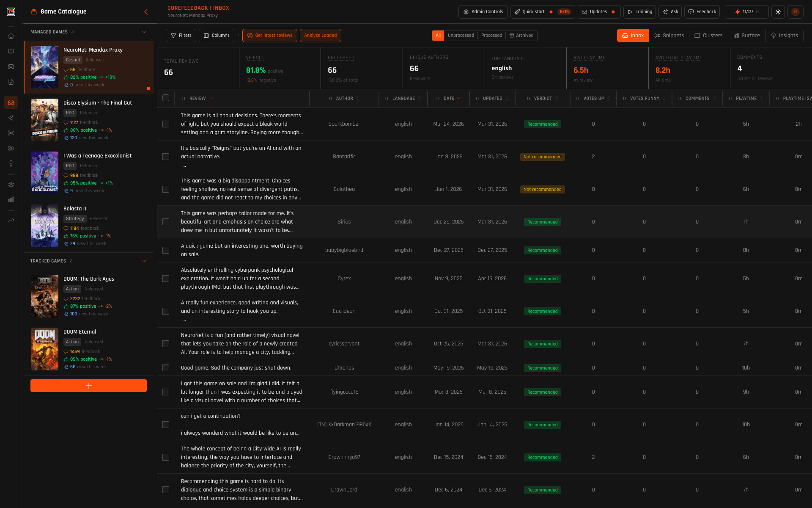Click the bar chart sidebar icon

coord(11,199)
